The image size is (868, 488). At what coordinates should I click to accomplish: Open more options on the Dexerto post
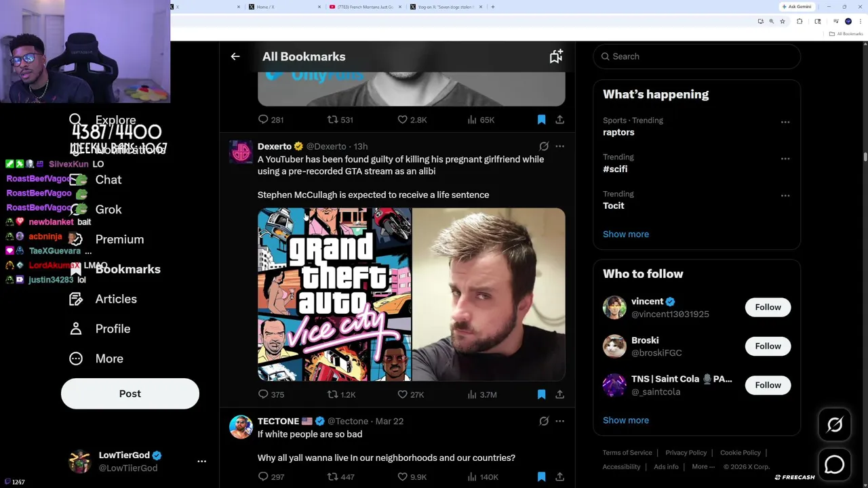pyautogui.click(x=559, y=146)
